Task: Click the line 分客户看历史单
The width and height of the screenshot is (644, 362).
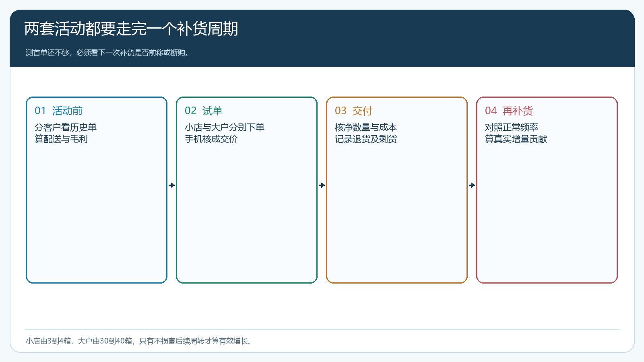Action: click(x=66, y=127)
